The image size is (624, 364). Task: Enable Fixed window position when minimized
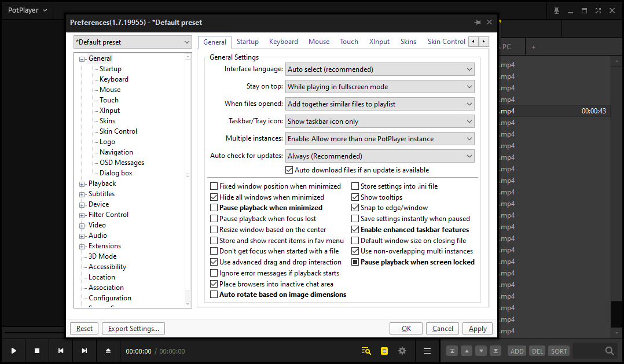[x=214, y=186]
